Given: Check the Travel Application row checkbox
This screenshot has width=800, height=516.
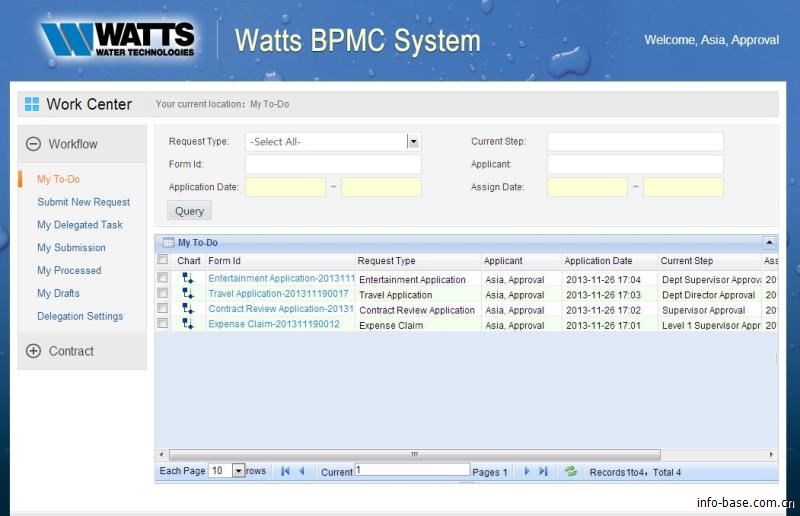Looking at the screenshot, I should click(x=162, y=292).
